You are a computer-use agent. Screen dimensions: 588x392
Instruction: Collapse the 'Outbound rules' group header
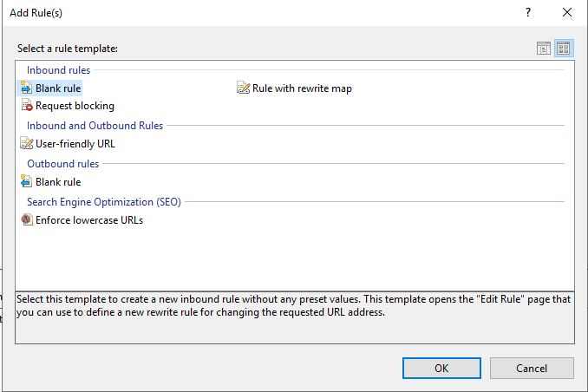[x=62, y=163]
